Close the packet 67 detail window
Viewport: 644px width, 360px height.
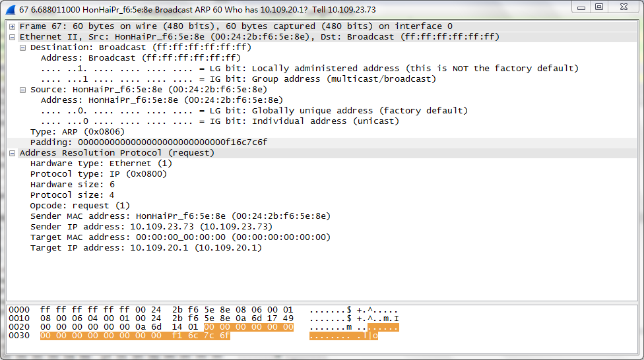pyautogui.click(x=624, y=7)
